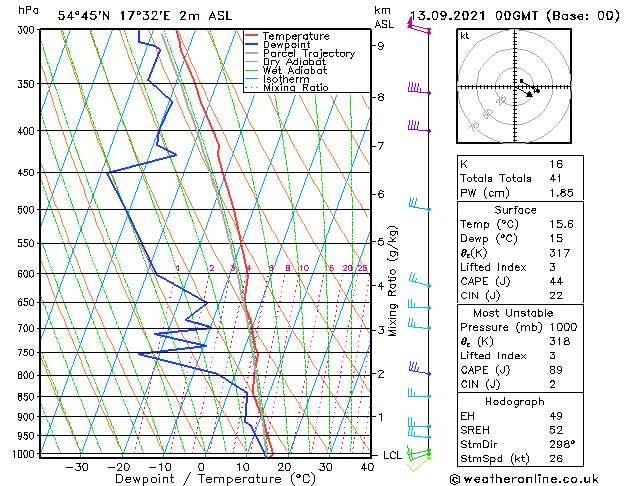The height and width of the screenshot is (486, 629).
Task: Click the Mixing Ratio legend entry
Action: click(x=287, y=88)
